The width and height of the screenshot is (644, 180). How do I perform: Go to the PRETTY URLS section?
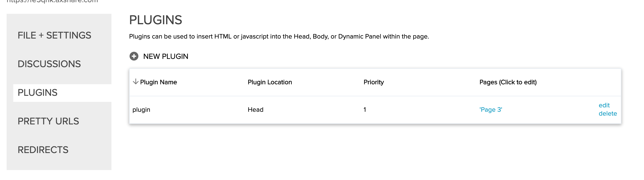pos(48,121)
